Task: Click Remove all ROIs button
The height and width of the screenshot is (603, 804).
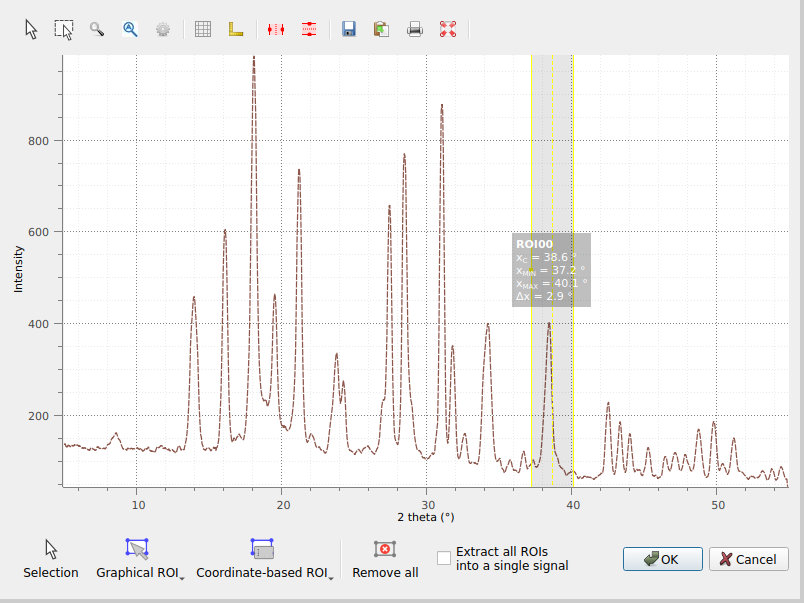Action: click(385, 559)
